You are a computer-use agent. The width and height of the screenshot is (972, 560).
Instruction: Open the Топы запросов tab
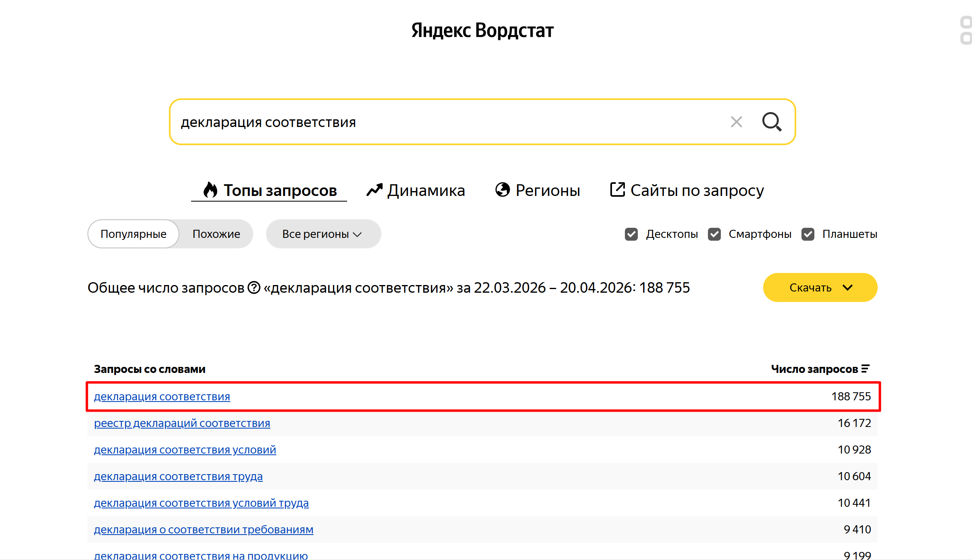tap(269, 190)
